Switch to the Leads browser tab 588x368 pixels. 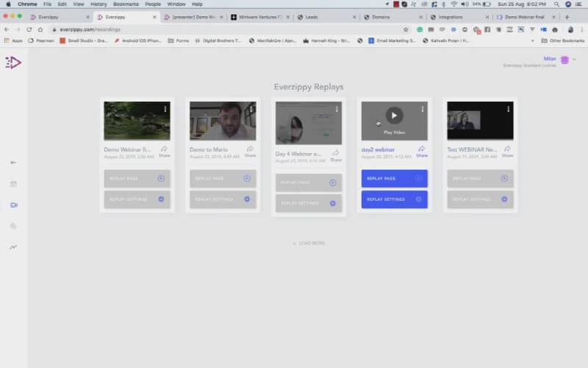(326, 17)
